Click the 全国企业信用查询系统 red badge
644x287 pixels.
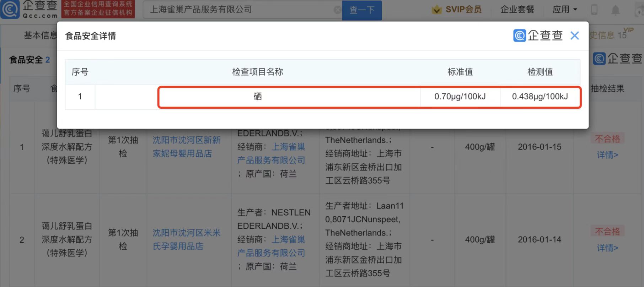coord(98,9)
